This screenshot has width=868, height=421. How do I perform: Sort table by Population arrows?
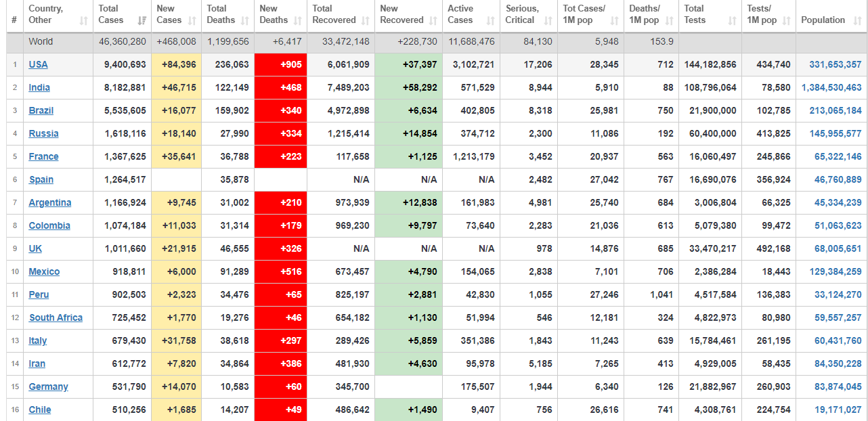[x=856, y=21]
